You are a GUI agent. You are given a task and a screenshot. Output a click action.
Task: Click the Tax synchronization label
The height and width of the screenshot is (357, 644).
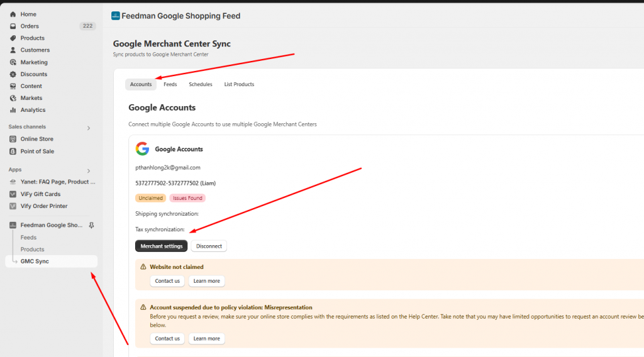point(160,229)
